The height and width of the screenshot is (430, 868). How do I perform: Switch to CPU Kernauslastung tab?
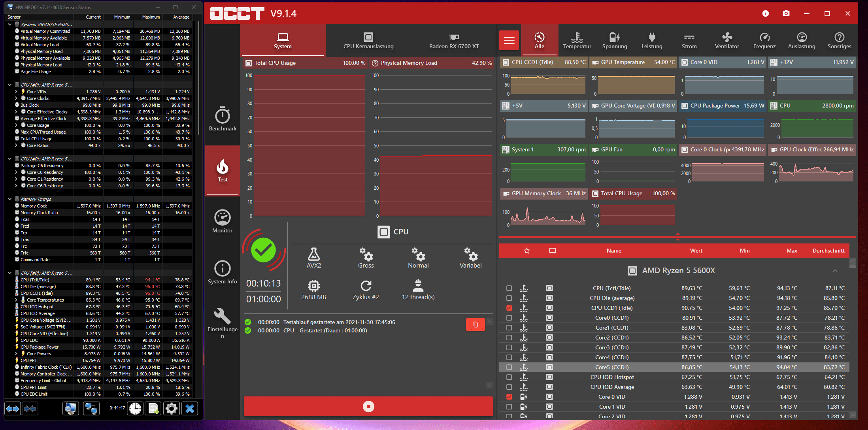[368, 40]
